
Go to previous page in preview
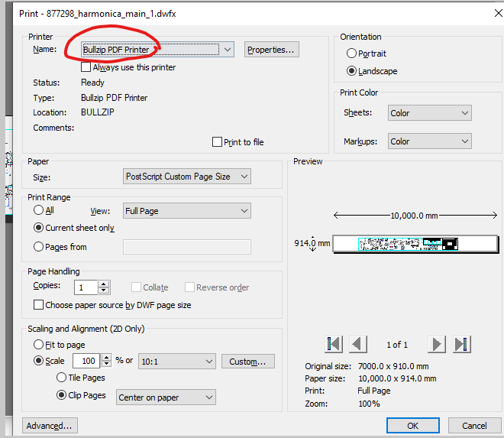357,344
